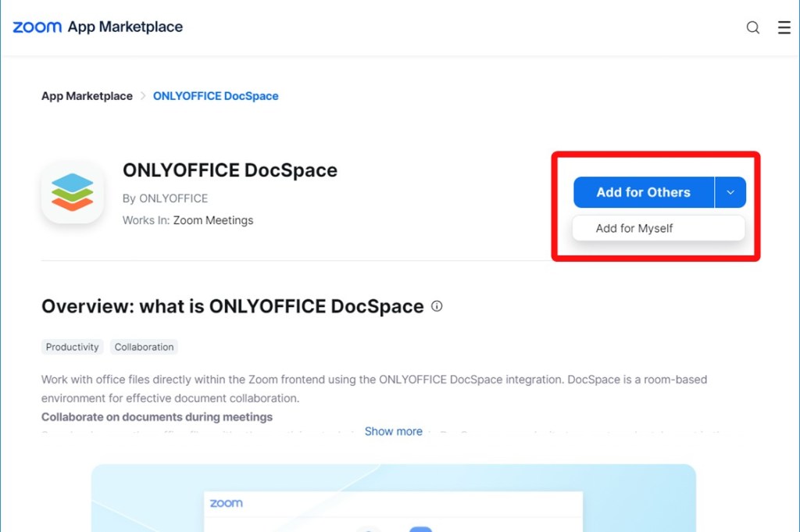
Task: Open the app preview image thumbnail
Action: coord(394,498)
